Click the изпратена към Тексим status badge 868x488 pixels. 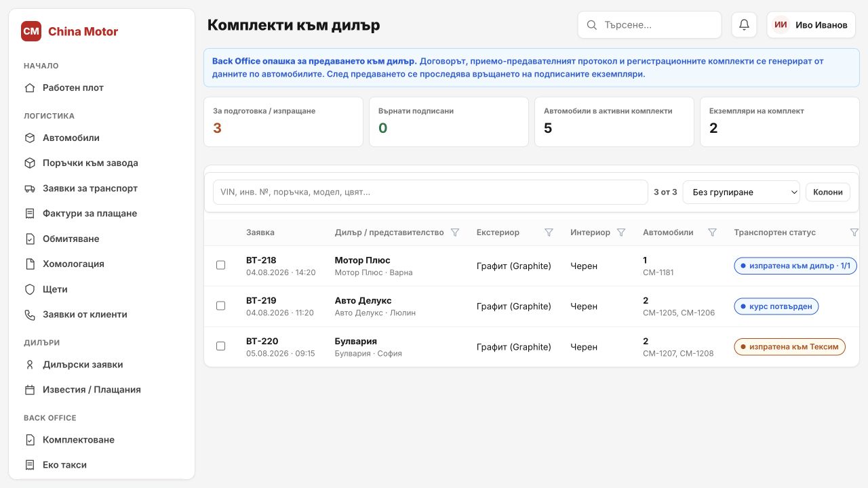[x=789, y=347]
